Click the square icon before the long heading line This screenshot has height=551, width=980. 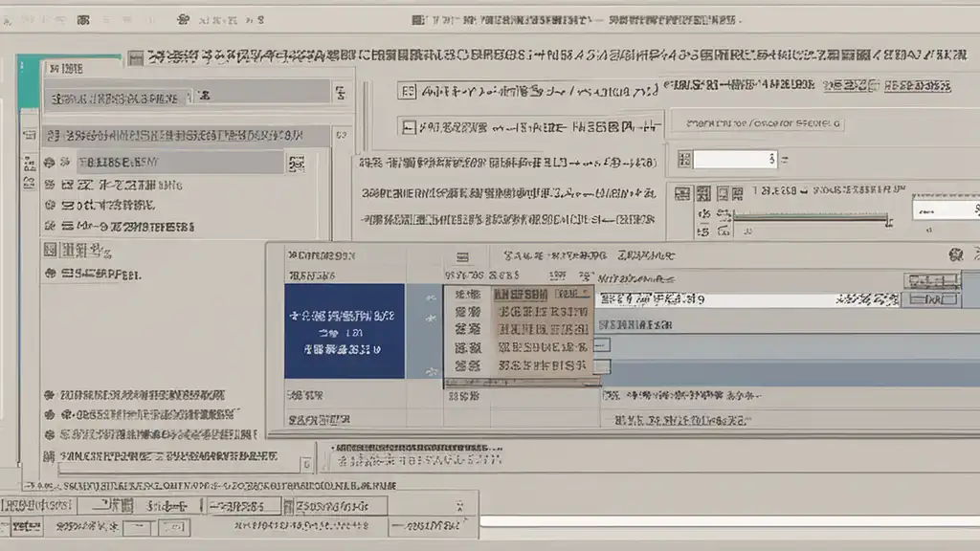coord(136,58)
